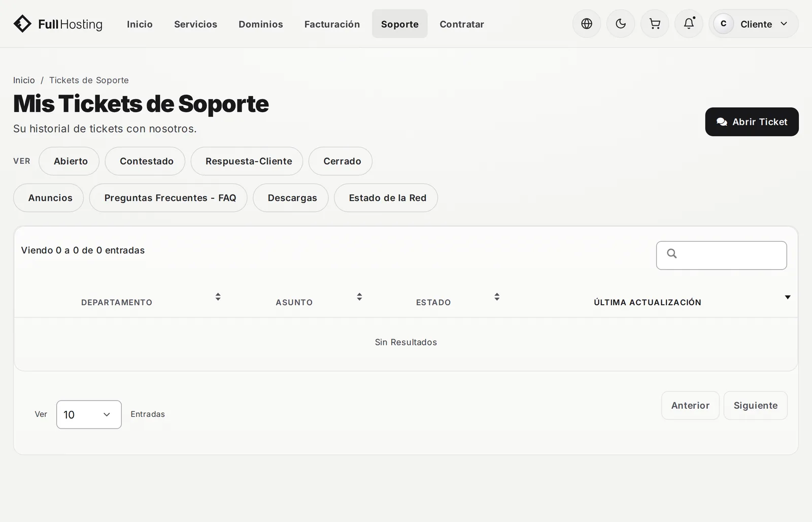Expand the Cliente account dropdown chevron

pos(784,24)
